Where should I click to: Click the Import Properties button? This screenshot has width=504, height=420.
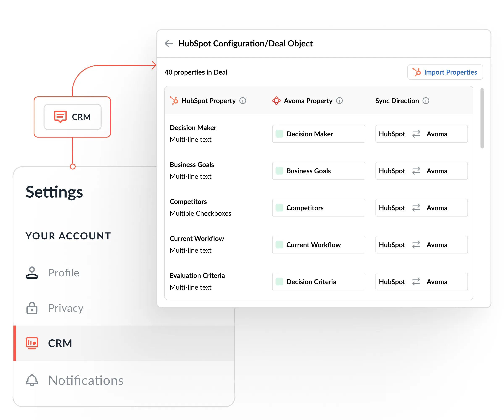click(445, 72)
